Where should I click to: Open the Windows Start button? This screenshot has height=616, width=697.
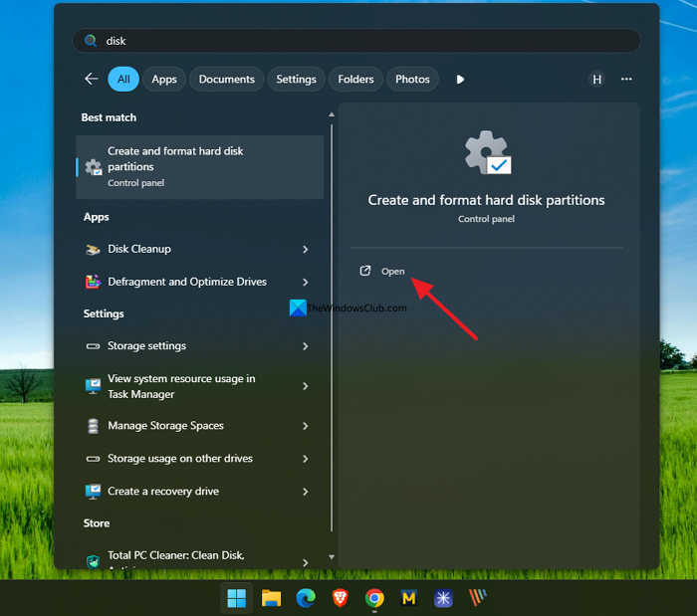tap(237, 598)
